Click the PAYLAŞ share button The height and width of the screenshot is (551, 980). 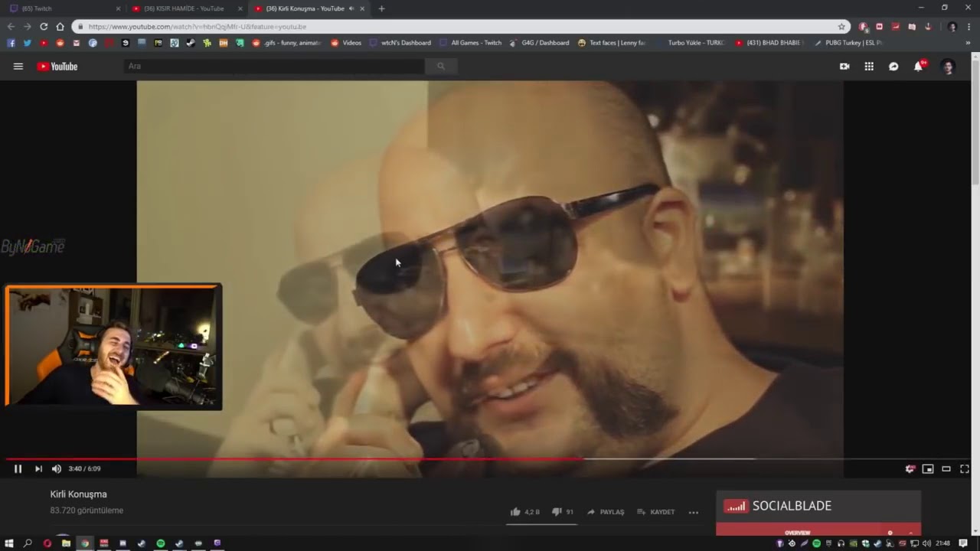[606, 512]
